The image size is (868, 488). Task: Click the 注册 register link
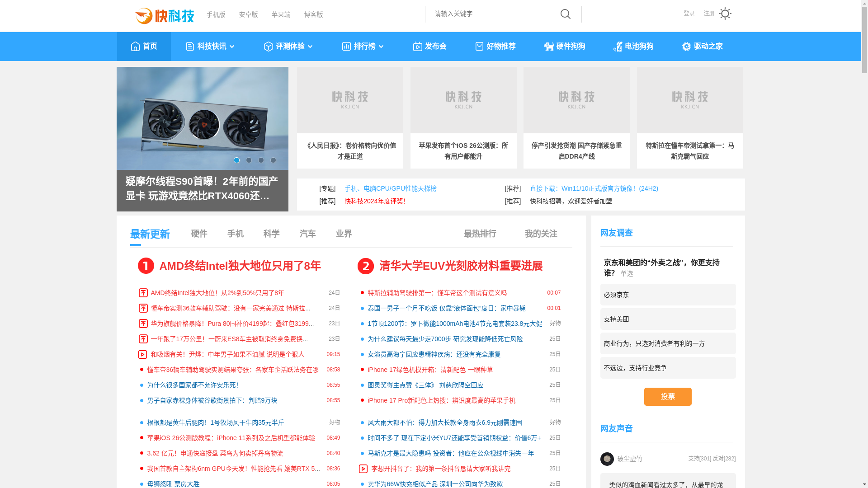coord(709,14)
